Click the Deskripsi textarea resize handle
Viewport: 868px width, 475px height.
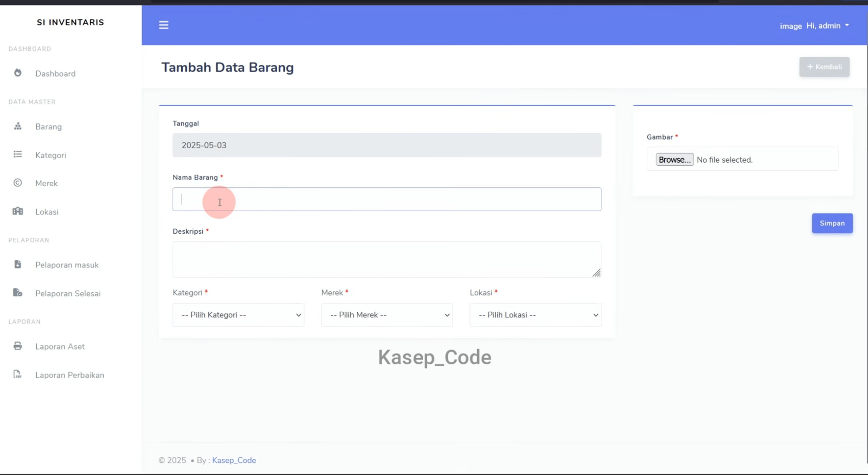tap(596, 273)
